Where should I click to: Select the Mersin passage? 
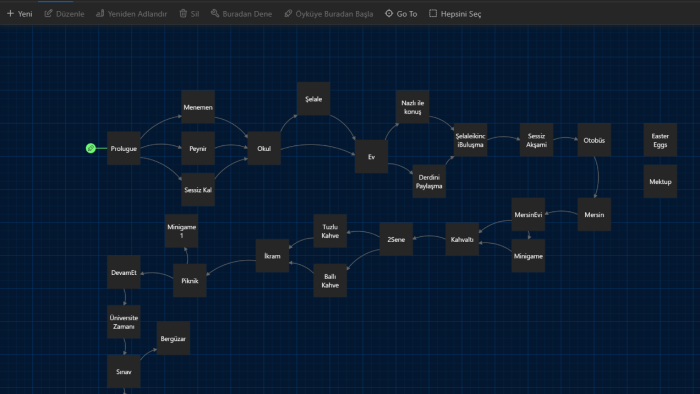(594, 214)
